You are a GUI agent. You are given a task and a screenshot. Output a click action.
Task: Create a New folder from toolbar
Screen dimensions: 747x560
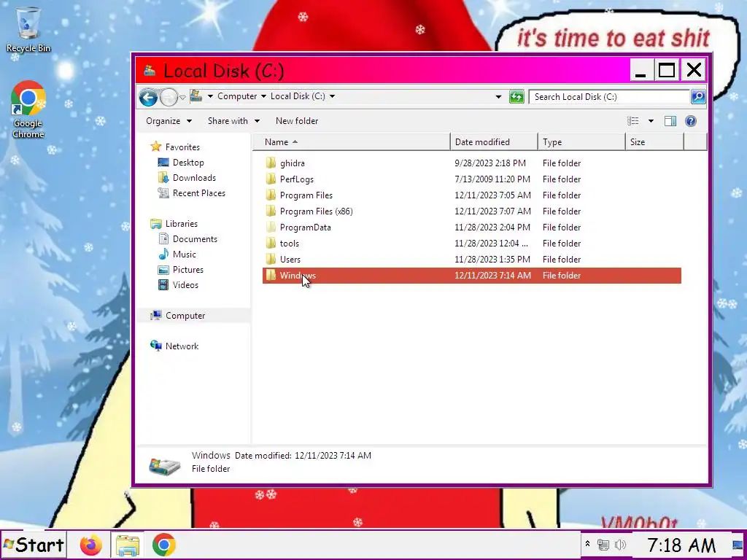297,121
